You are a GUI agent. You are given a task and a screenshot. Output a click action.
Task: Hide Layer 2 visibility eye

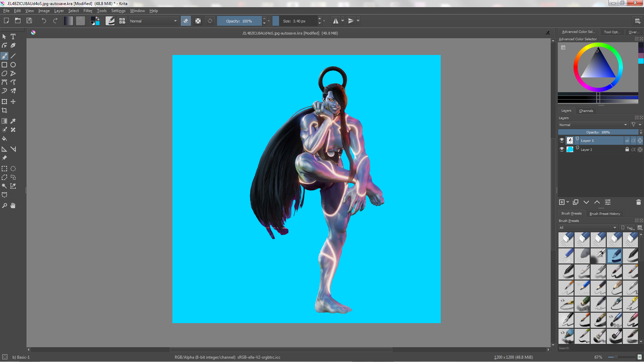click(x=562, y=149)
